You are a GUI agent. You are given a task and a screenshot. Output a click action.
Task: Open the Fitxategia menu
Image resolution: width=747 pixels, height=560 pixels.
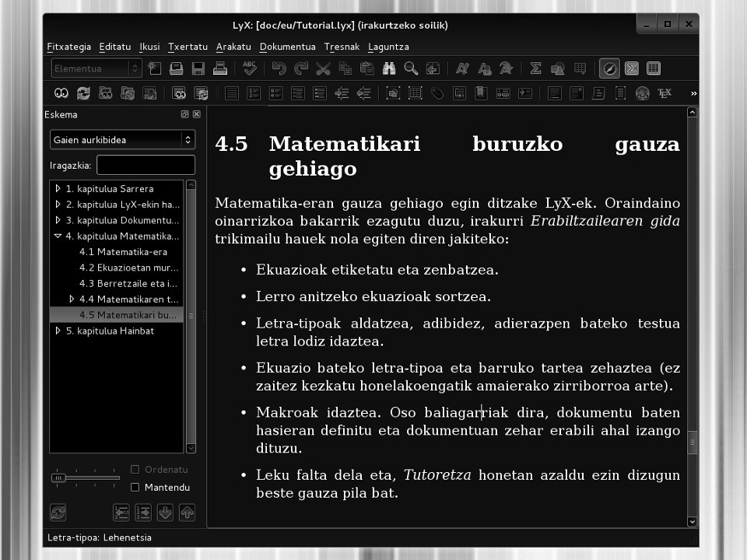click(x=69, y=47)
